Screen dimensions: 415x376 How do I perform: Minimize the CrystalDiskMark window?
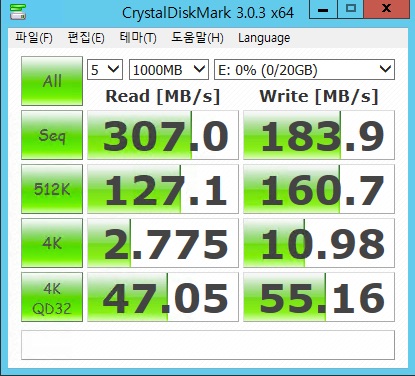click(323, 9)
